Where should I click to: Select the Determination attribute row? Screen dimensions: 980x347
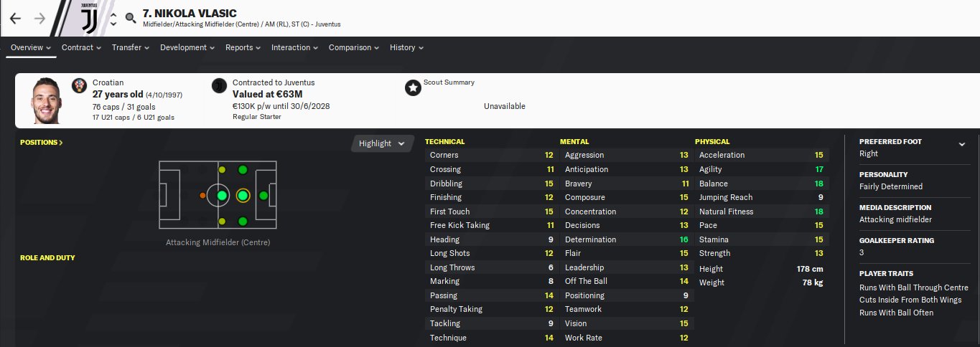626,239
